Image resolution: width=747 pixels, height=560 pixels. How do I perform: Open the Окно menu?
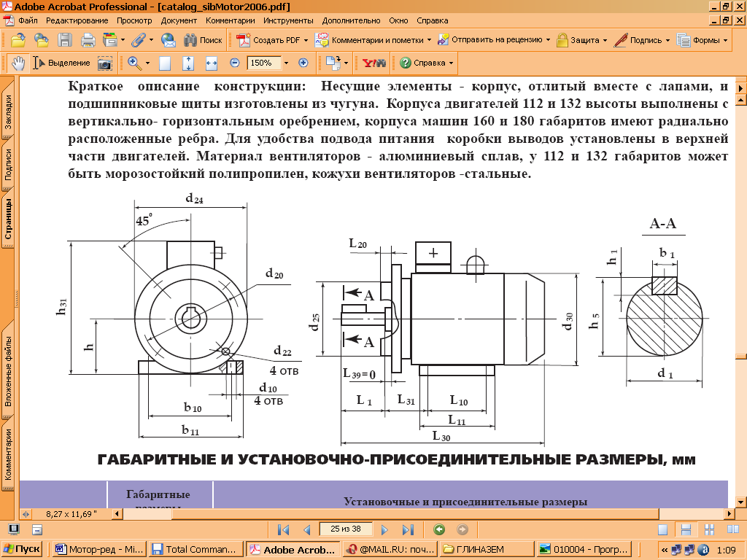coord(398,20)
